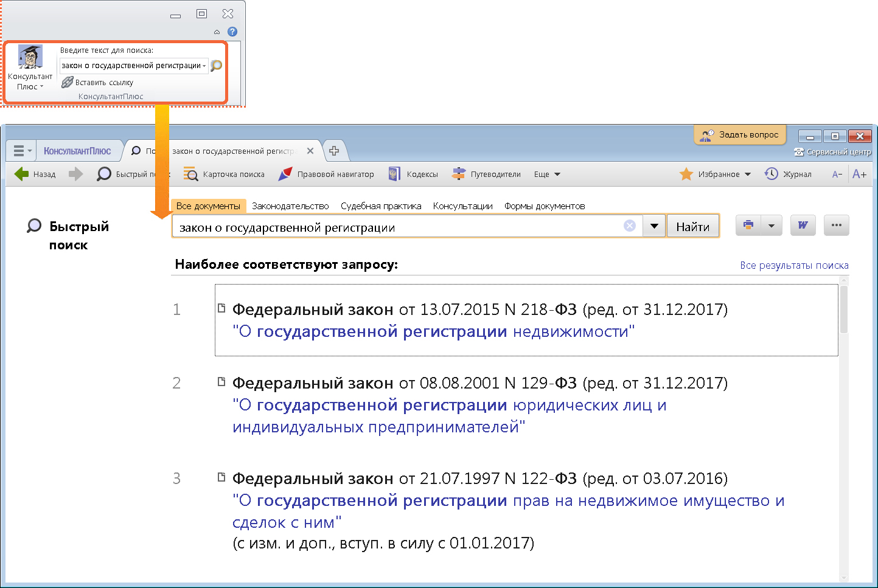Click document icon beside result 3

[x=221, y=477]
